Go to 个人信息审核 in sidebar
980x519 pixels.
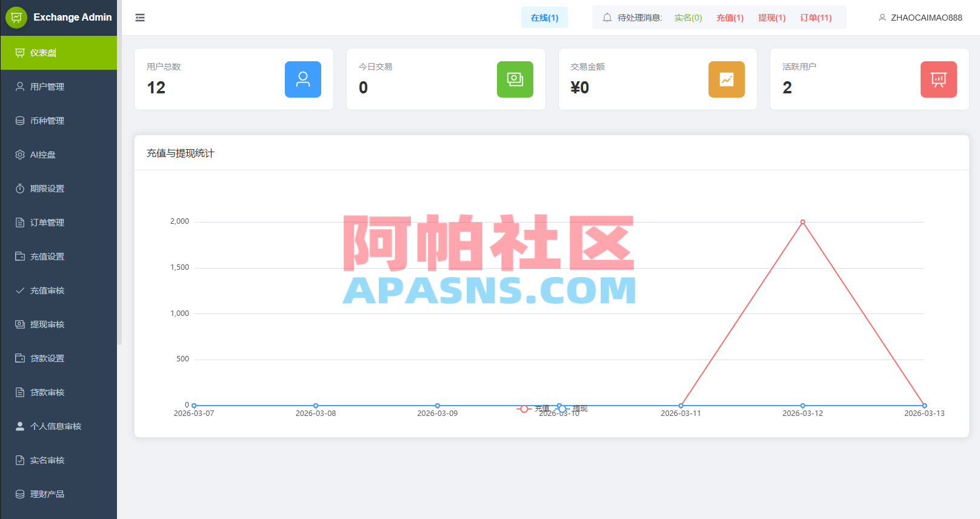tap(59, 426)
